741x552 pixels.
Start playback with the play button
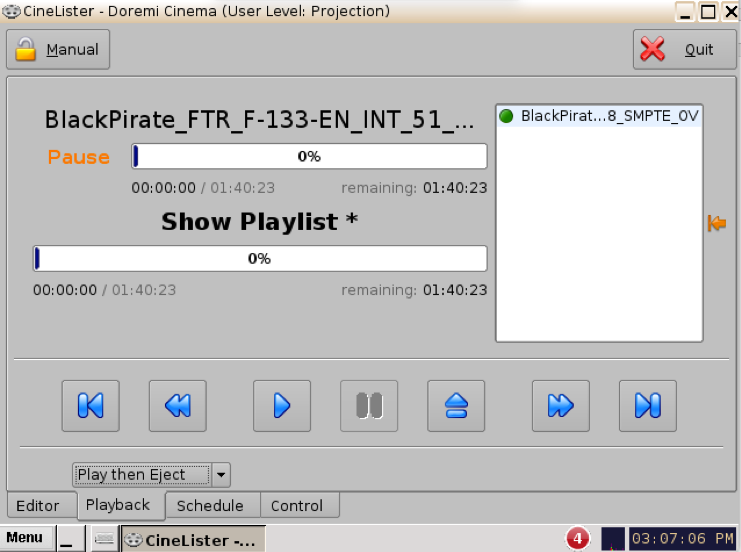pos(281,405)
